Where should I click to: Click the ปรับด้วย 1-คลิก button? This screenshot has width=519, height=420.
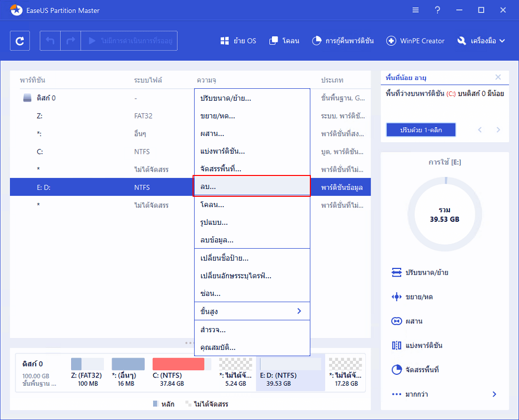click(x=421, y=130)
